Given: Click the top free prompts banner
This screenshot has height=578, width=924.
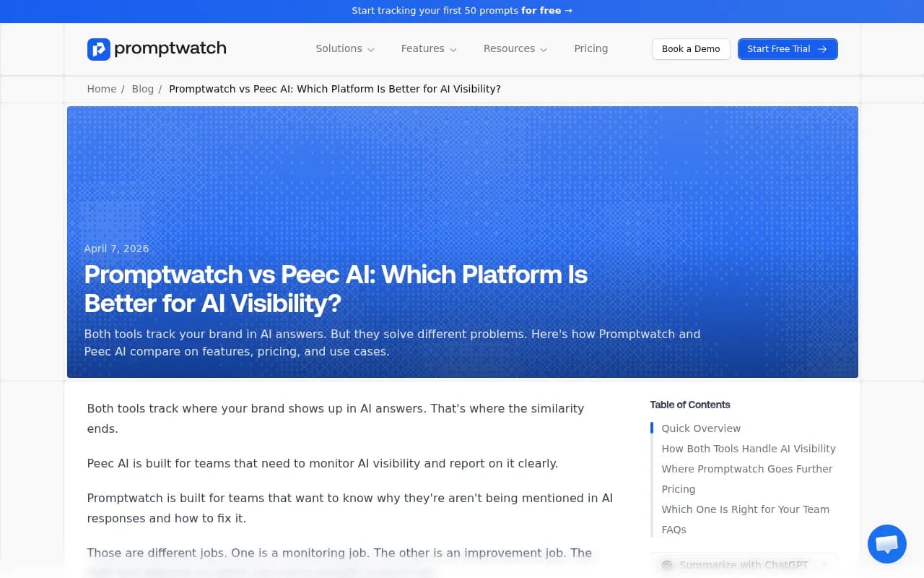Looking at the screenshot, I should 462,11.
